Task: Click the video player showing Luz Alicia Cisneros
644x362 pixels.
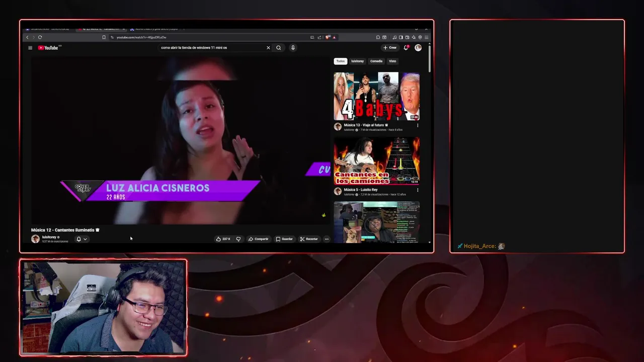Action: click(x=180, y=140)
